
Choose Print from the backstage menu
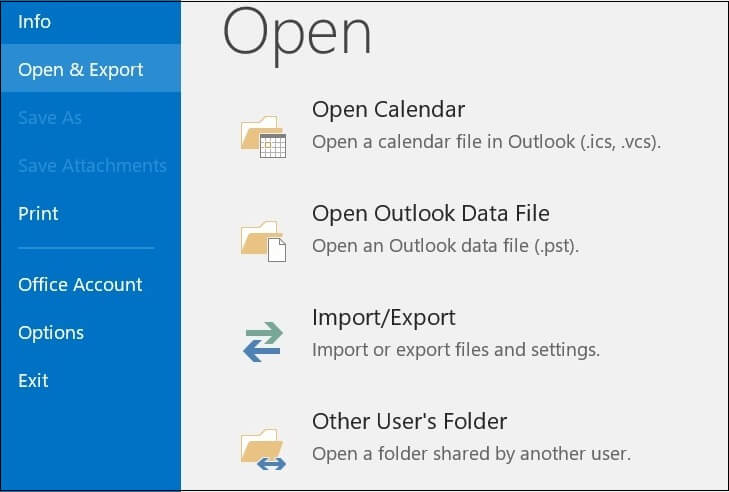pyautogui.click(x=38, y=214)
